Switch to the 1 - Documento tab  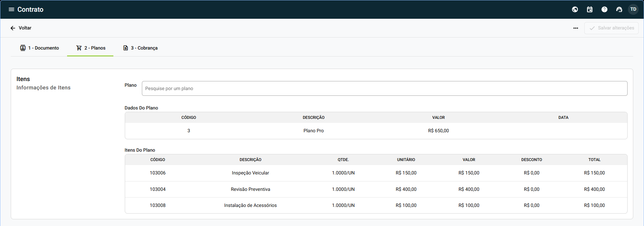click(x=40, y=48)
